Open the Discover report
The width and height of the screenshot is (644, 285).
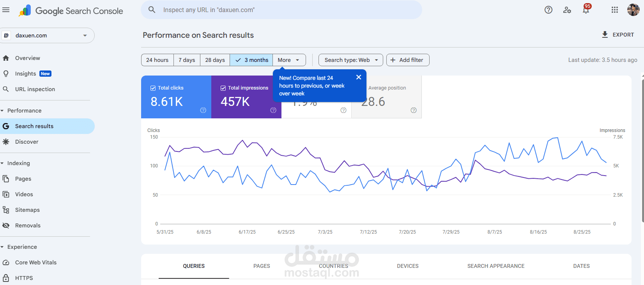coord(47,142)
